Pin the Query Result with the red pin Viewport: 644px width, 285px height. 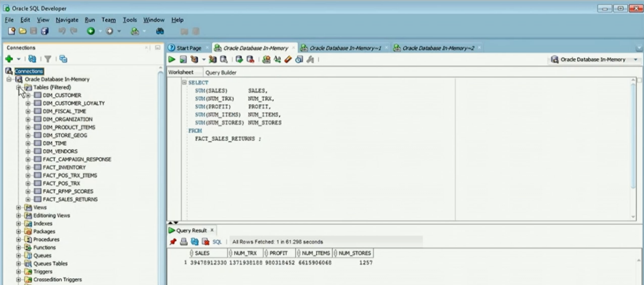[x=173, y=242]
